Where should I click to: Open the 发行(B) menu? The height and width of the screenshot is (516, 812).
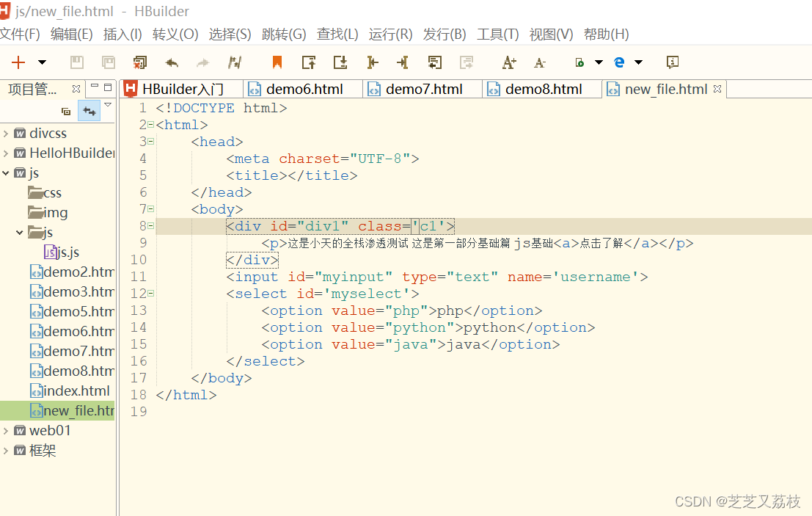[445, 34]
